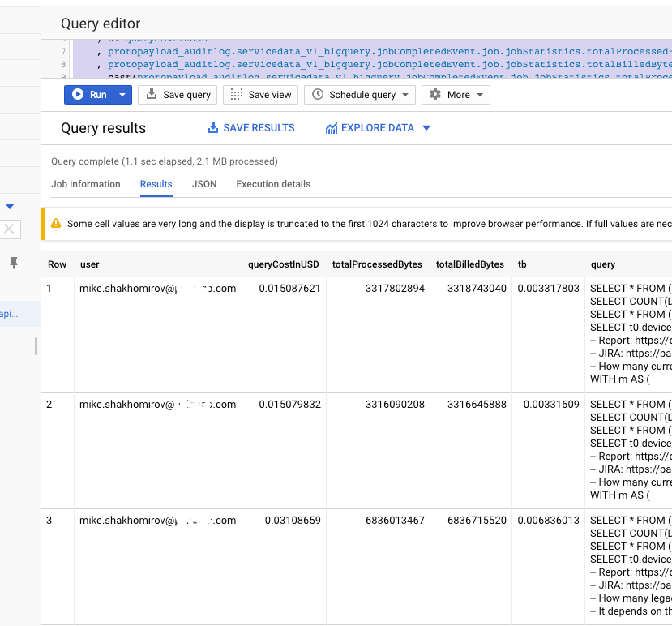Click the 'query' column header
Screen dimensions: 672x626
(x=603, y=264)
